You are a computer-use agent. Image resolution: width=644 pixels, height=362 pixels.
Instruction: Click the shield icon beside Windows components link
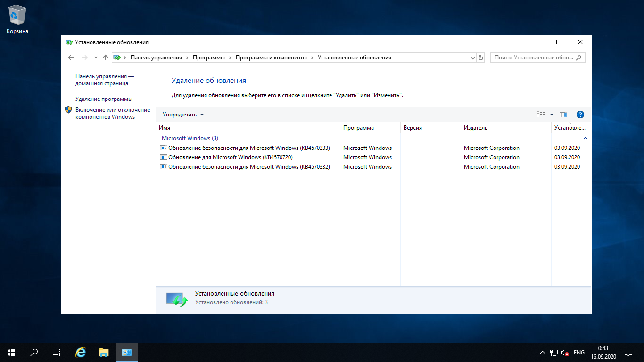[x=68, y=110]
